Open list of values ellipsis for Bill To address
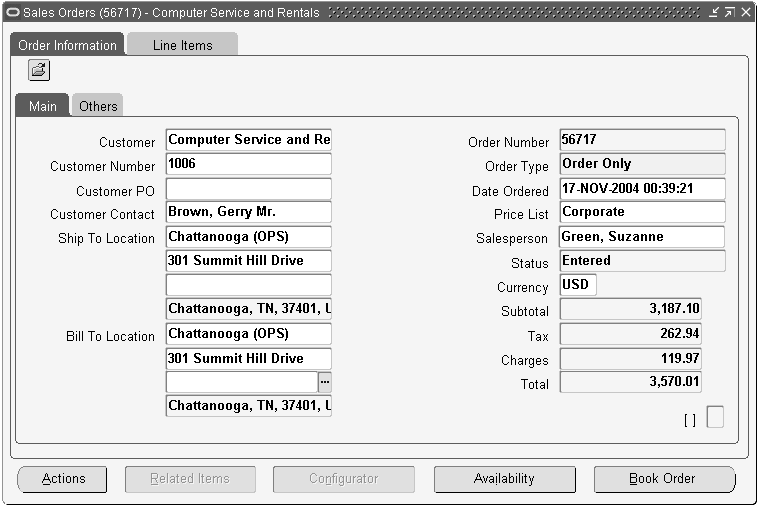Image resolution: width=757 pixels, height=505 pixels. tap(325, 382)
